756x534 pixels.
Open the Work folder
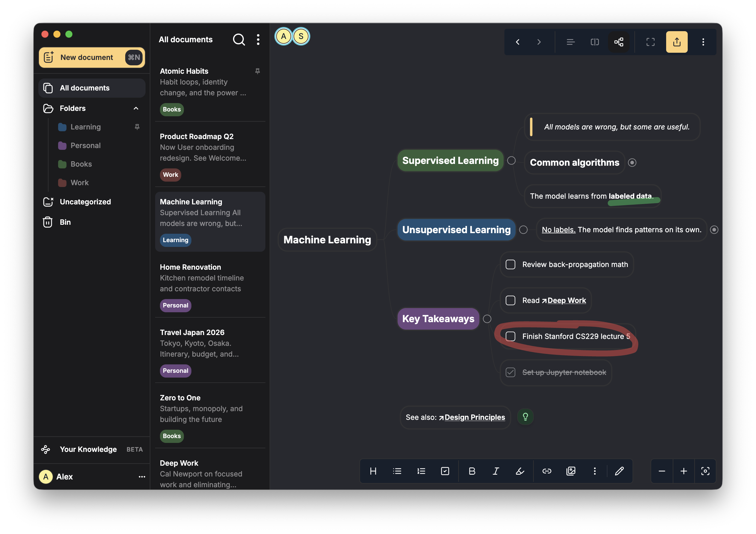[80, 182]
